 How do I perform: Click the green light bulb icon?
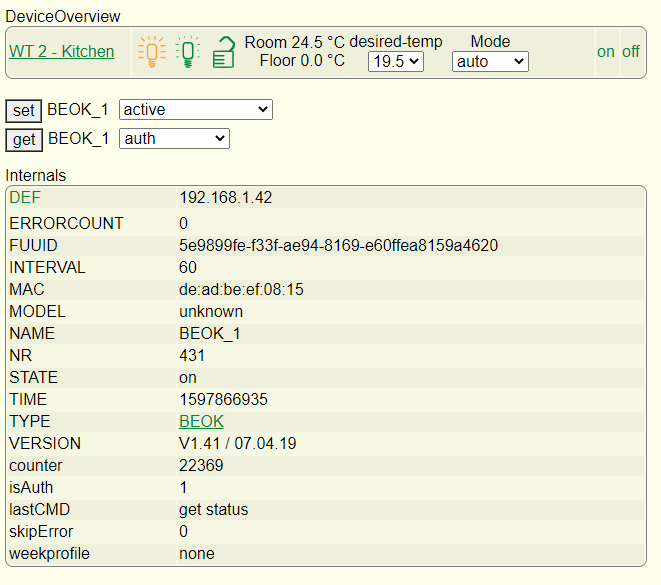pyautogui.click(x=188, y=52)
